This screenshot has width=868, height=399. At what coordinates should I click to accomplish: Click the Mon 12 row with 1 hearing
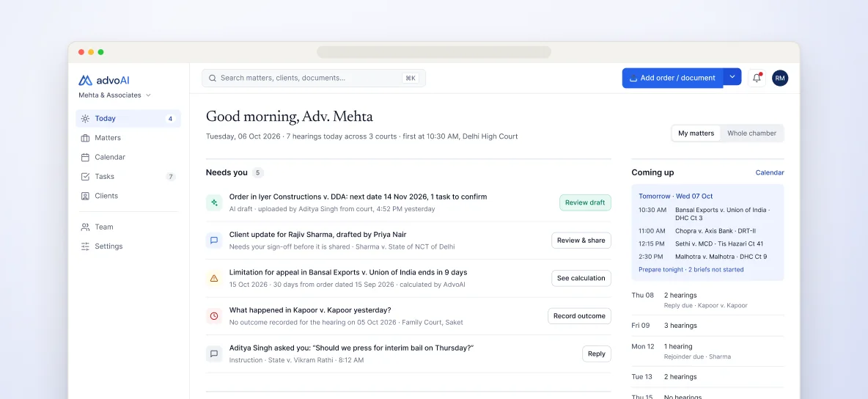point(707,351)
